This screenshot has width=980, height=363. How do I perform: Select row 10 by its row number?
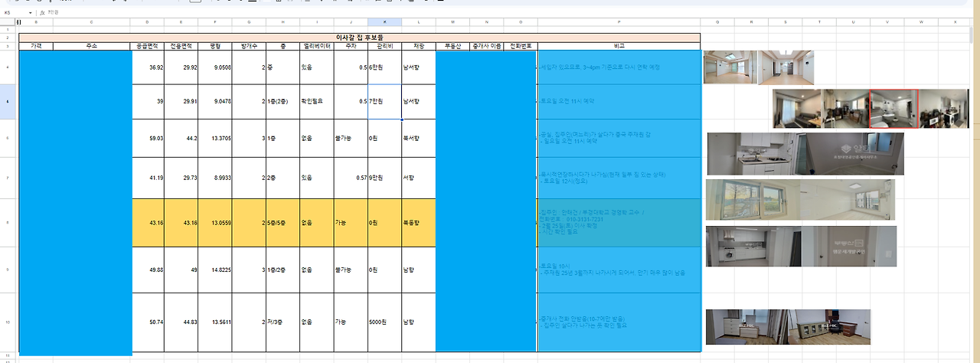point(8,322)
